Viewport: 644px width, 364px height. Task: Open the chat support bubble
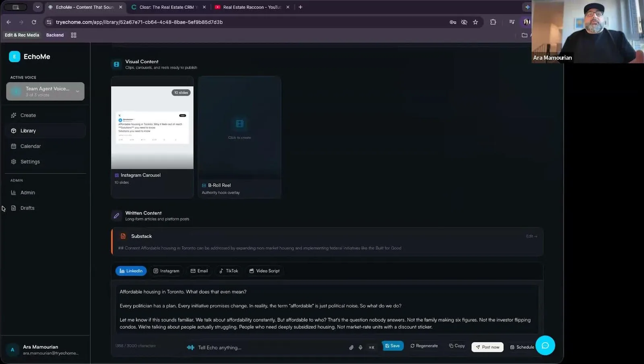pos(545,345)
